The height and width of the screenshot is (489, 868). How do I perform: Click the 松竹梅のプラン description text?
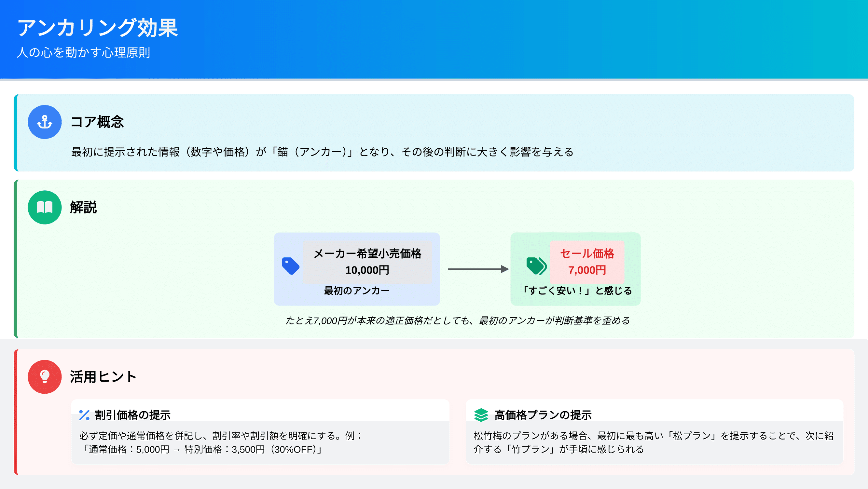(654, 442)
